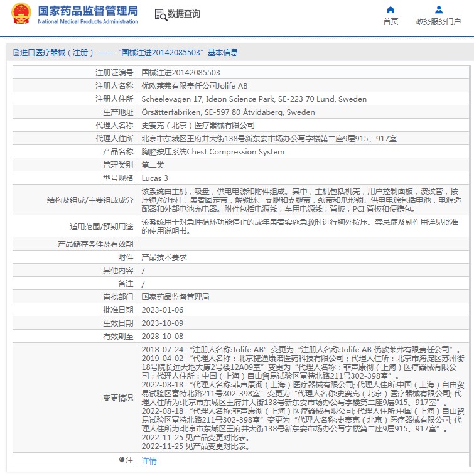Click the 有效期至 value 2028-10-08

pos(163,337)
